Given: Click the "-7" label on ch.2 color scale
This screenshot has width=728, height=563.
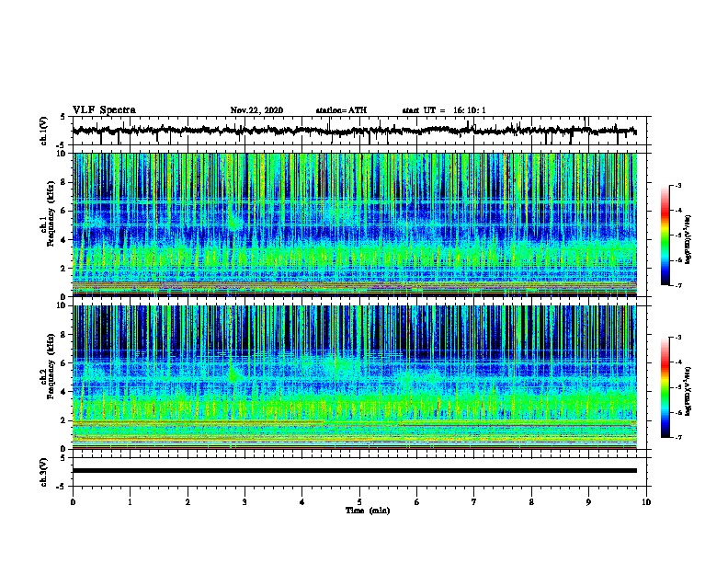Looking at the screenshot, I should click(x=677, y=437).
